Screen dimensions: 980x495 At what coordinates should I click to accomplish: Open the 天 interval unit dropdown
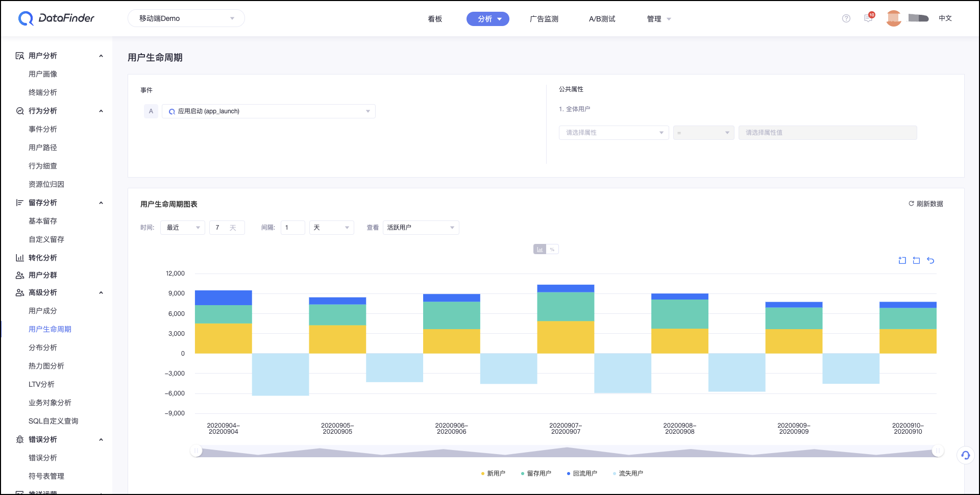[332, 228]
